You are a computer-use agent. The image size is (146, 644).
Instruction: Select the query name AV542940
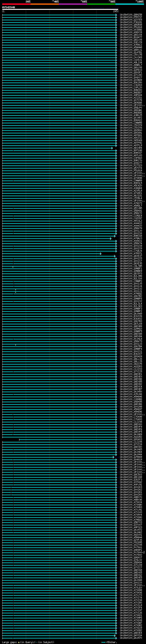tap(8, 8)
